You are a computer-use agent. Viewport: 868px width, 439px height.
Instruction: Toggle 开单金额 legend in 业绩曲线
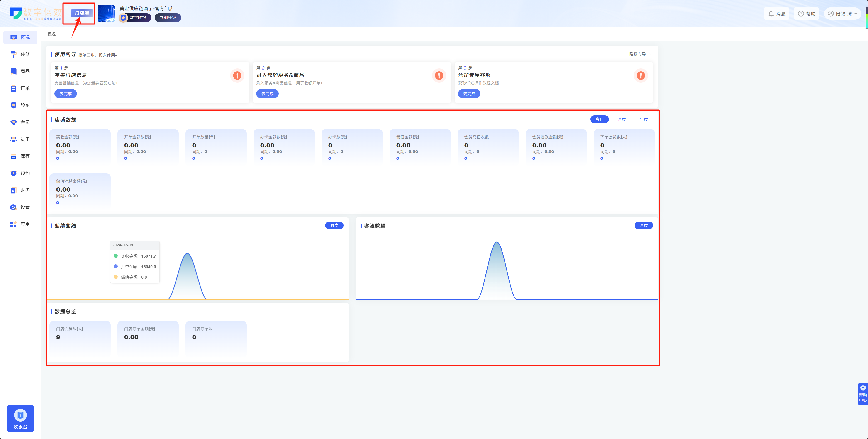(x=116, y=267)
